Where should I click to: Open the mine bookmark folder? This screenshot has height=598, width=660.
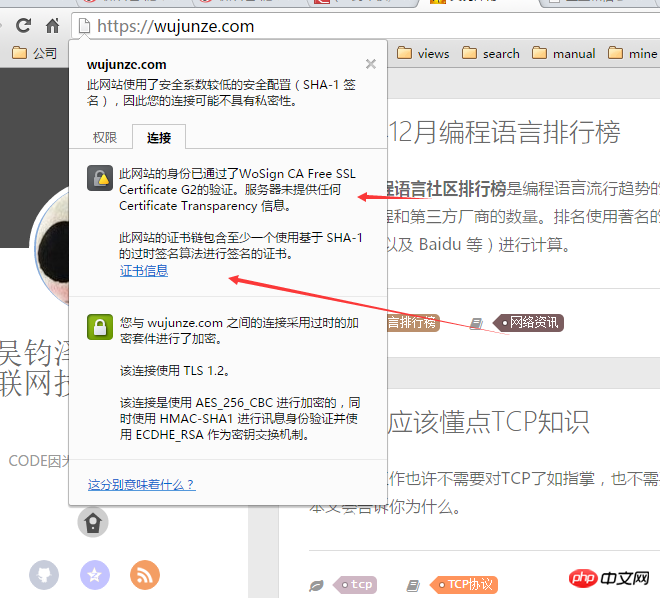click(x=633, y=53)
